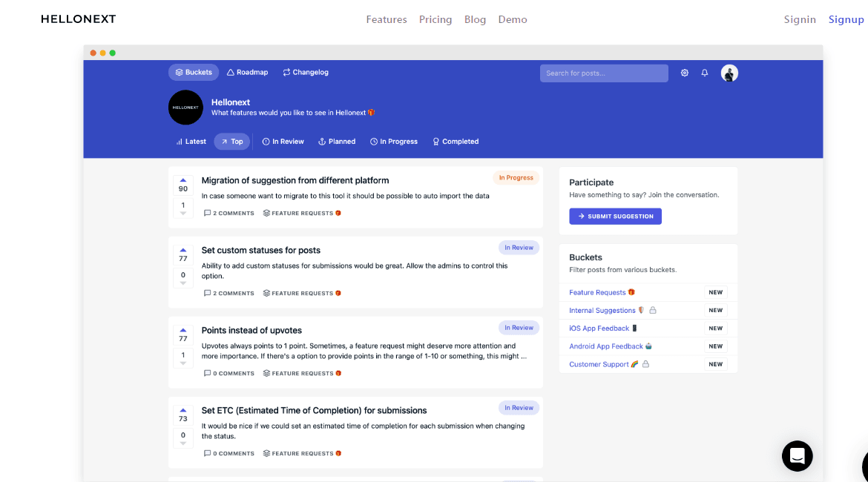Click bucket layers icon on Points post
Screen dimensions: 868x482
click(266, 374)
